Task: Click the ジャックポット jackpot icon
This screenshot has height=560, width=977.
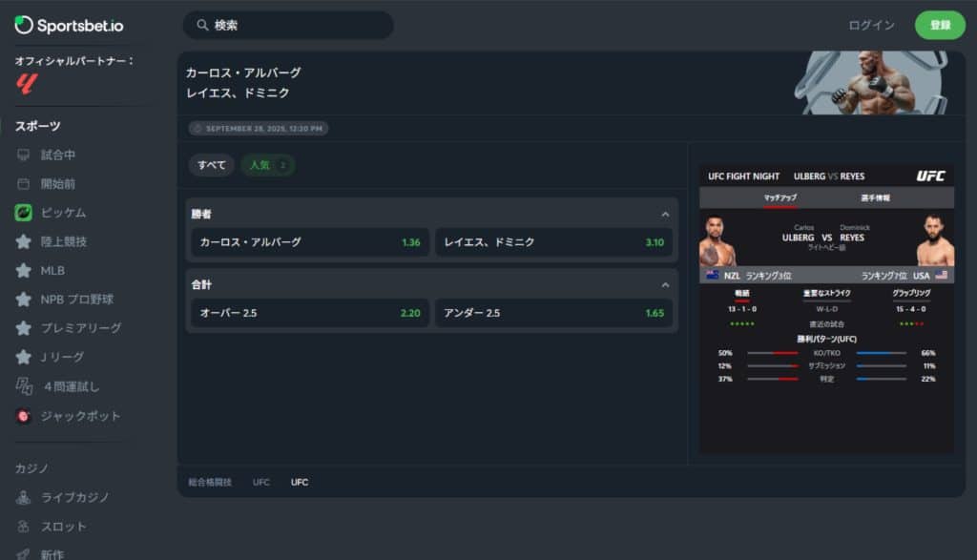Action: coord(23,416)
